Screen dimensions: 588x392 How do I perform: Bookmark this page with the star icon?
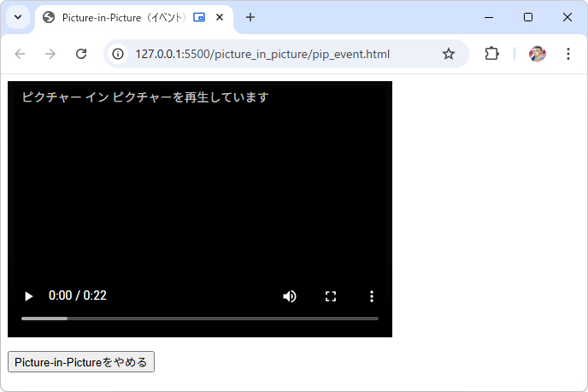[x=449, y=54]
